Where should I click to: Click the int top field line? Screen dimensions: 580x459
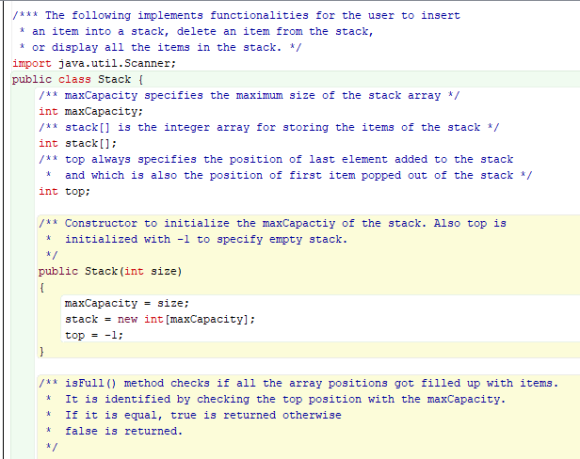point(64,191)
